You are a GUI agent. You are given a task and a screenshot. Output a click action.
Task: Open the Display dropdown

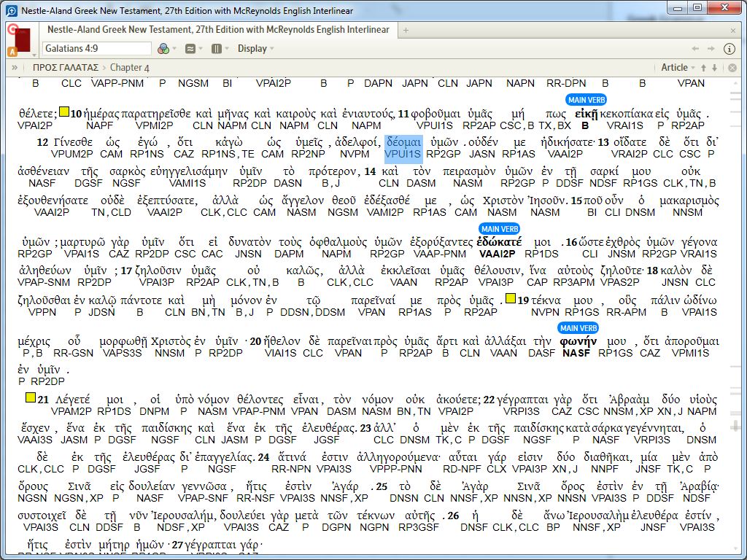(x=256, y=49)
